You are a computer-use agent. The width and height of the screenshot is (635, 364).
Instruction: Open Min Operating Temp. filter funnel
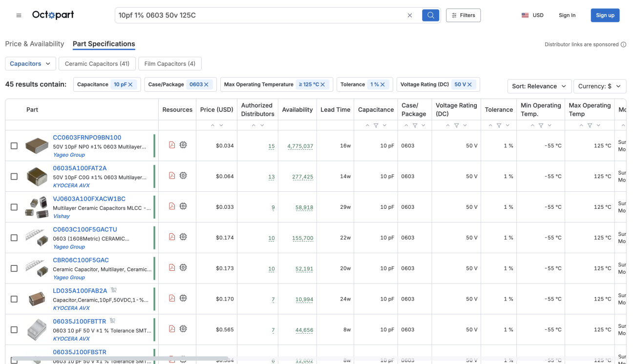click(541, 125)
